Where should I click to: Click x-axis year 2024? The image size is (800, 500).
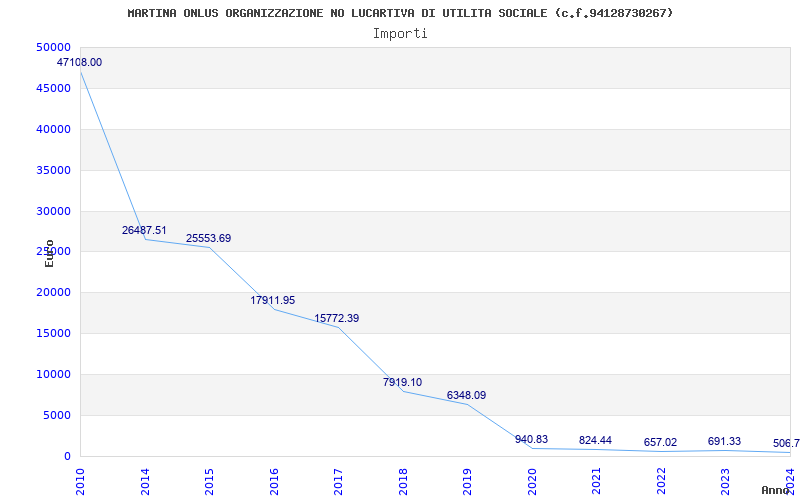coord(791,481)
